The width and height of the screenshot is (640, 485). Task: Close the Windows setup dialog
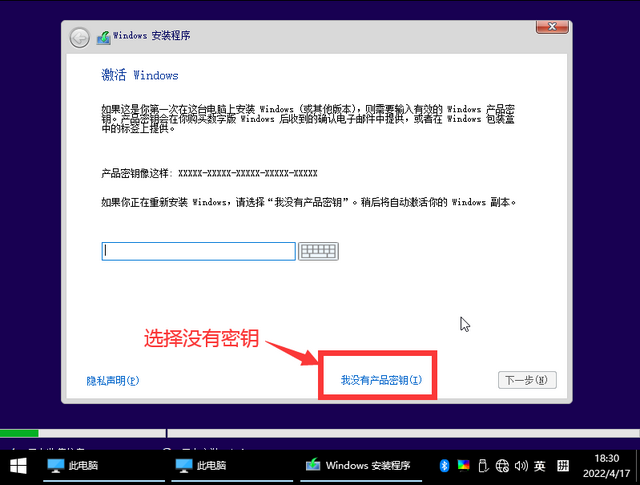[x=552, y=27]
